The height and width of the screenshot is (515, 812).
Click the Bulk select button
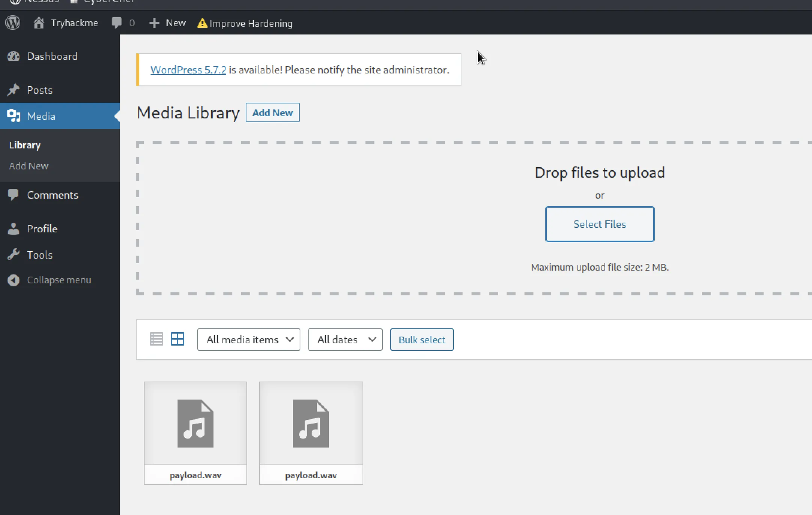[422, 340]
